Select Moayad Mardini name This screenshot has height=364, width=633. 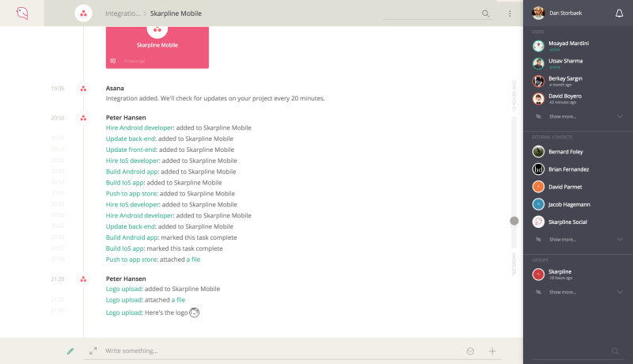[568, 44]
